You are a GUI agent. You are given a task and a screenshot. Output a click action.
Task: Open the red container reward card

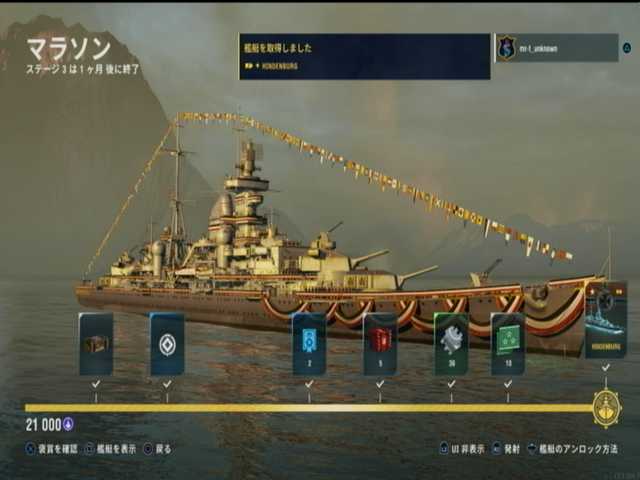tap(380, 344)
